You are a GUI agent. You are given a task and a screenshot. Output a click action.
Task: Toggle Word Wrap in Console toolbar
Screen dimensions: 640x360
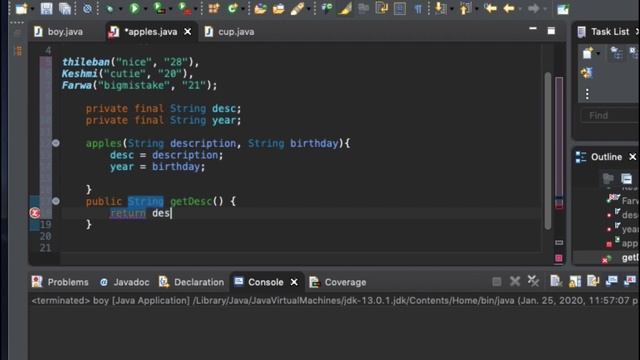point(593,281)
